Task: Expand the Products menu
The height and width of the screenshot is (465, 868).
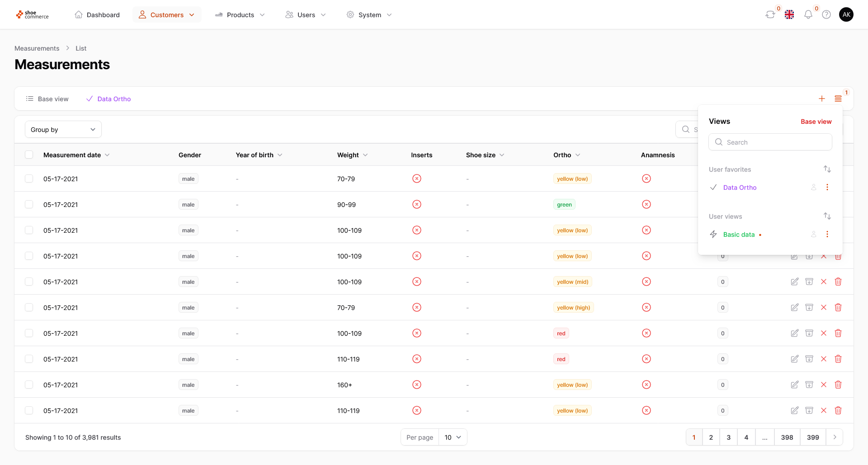Action: click(240, 15)
